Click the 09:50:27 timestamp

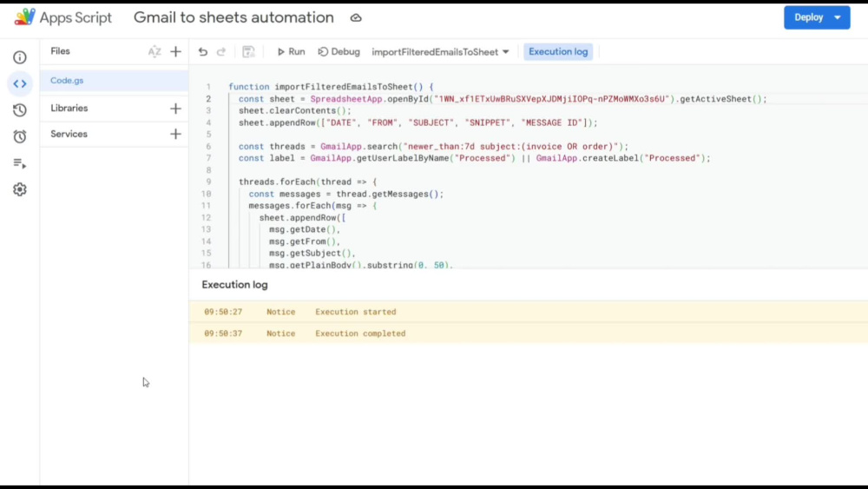click(x=223, y=312)
